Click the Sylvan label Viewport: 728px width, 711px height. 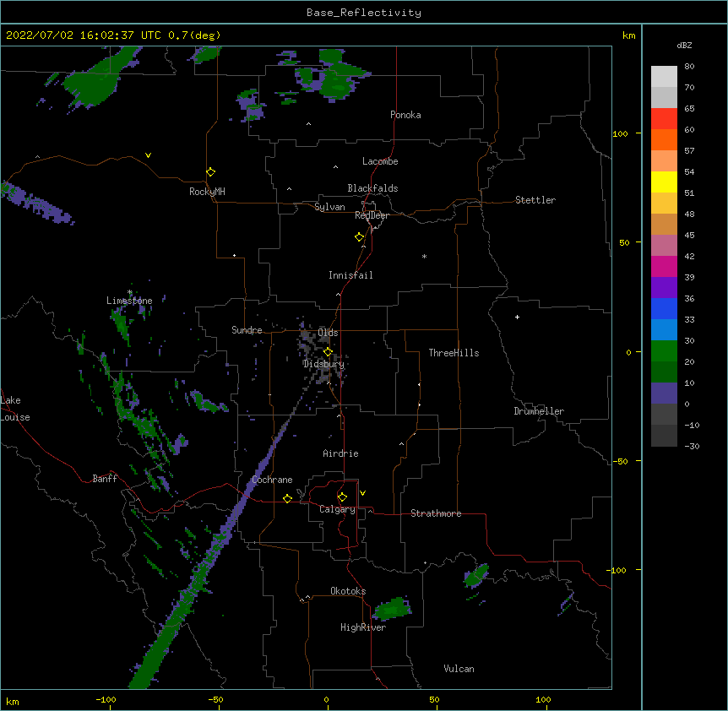[329, 207]
